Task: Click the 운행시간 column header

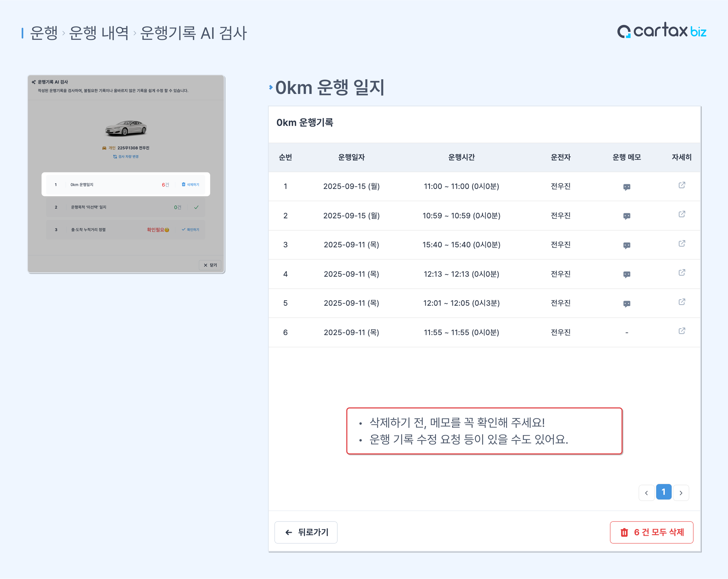Action: [x=461, y=158]
